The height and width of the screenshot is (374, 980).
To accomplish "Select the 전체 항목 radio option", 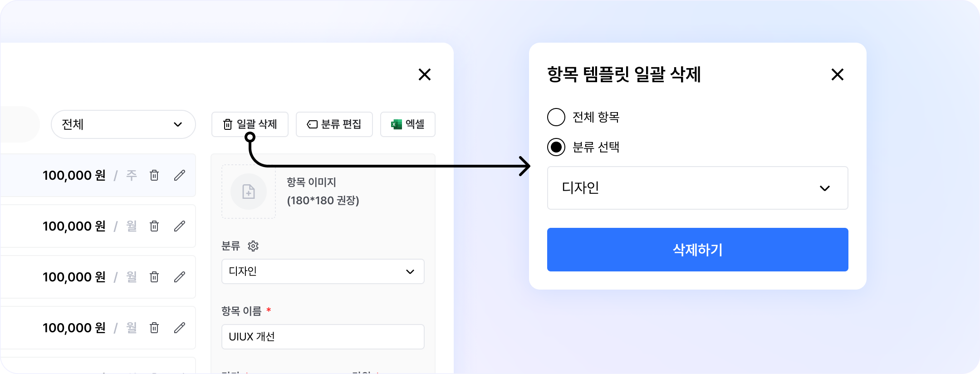I will click(556, 117).
